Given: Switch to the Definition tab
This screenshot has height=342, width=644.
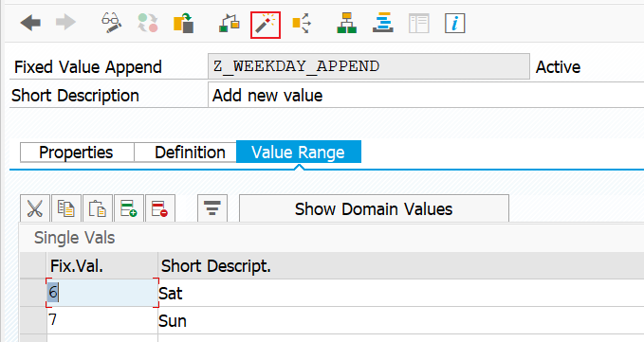Looking at the screenshot, I should [185, 153].
